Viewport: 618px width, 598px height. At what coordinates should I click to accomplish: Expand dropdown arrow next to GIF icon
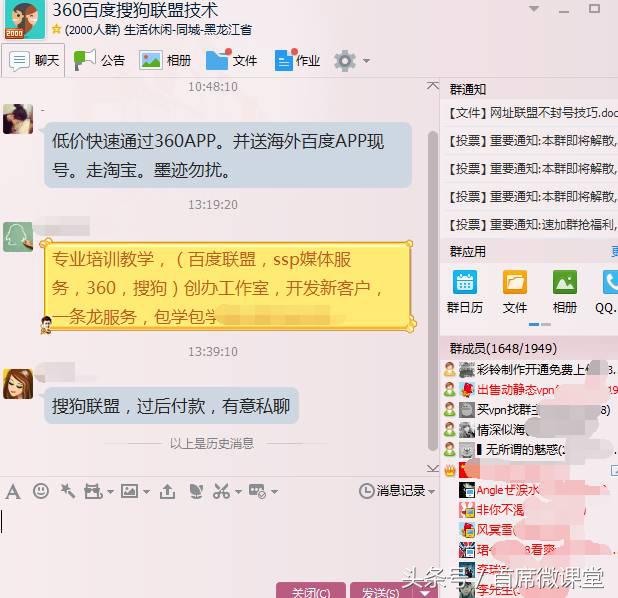pos(110,492)
